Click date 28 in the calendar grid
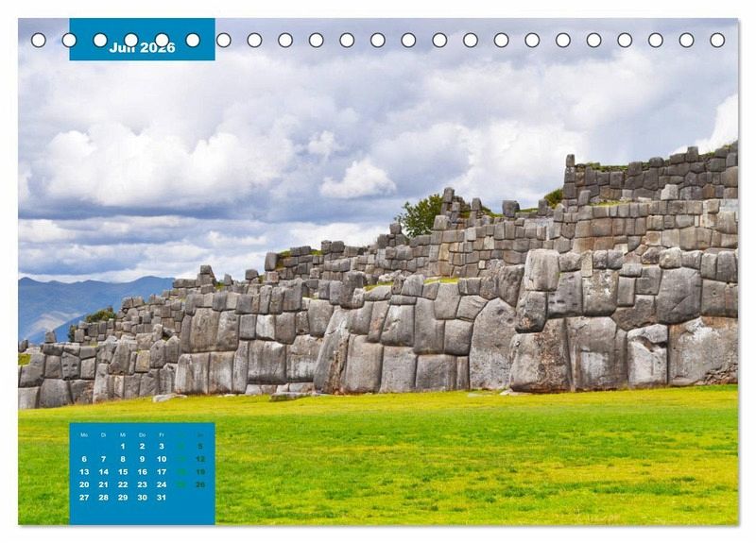The height and width of the screenshot is (543, 756). pos(104,498)
